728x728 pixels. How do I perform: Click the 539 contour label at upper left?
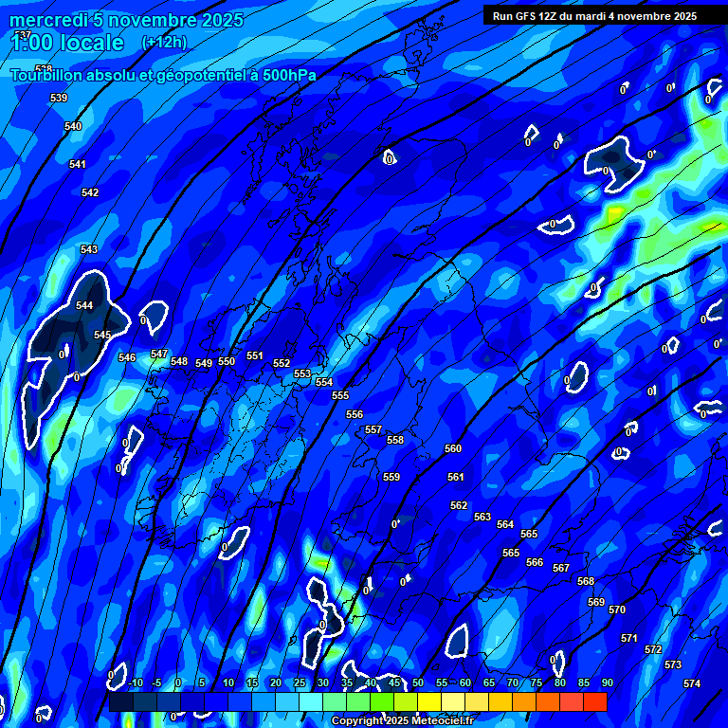click(x=59, y=98)
